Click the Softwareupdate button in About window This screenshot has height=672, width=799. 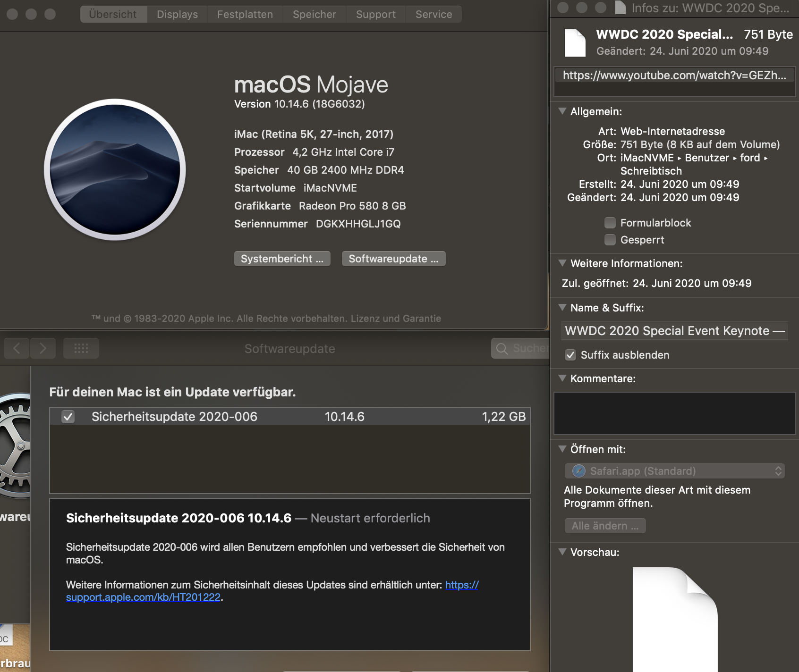point(394,259)
